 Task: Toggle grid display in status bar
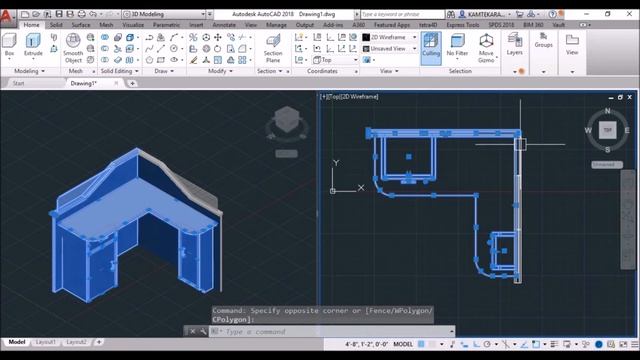click(x=421, y=344)
